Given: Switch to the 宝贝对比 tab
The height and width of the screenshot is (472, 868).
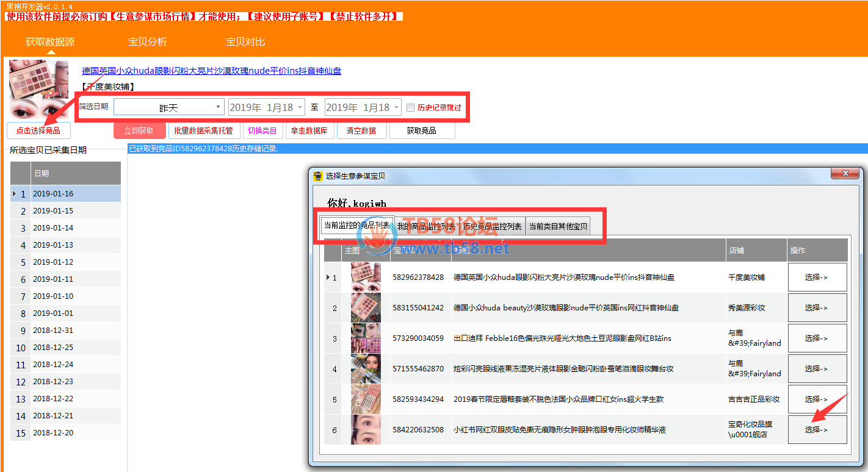Looking at the screenshot, I should [245, 42].
